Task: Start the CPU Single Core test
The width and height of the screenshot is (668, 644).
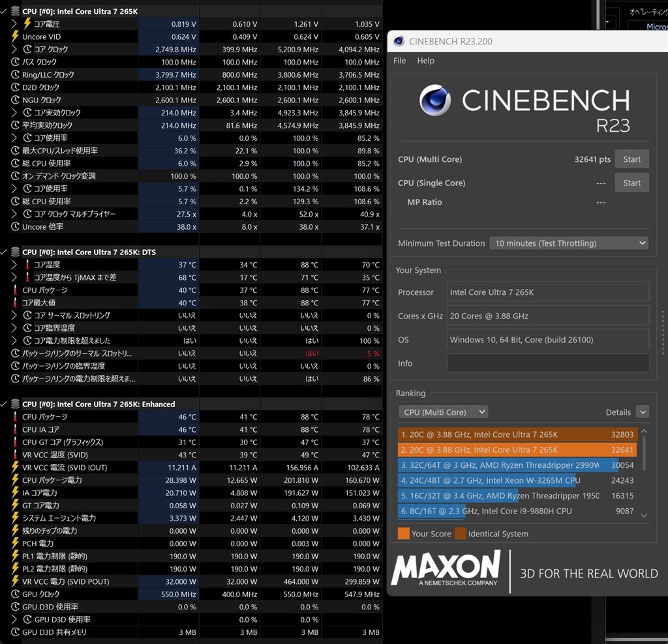Action: 631,183
